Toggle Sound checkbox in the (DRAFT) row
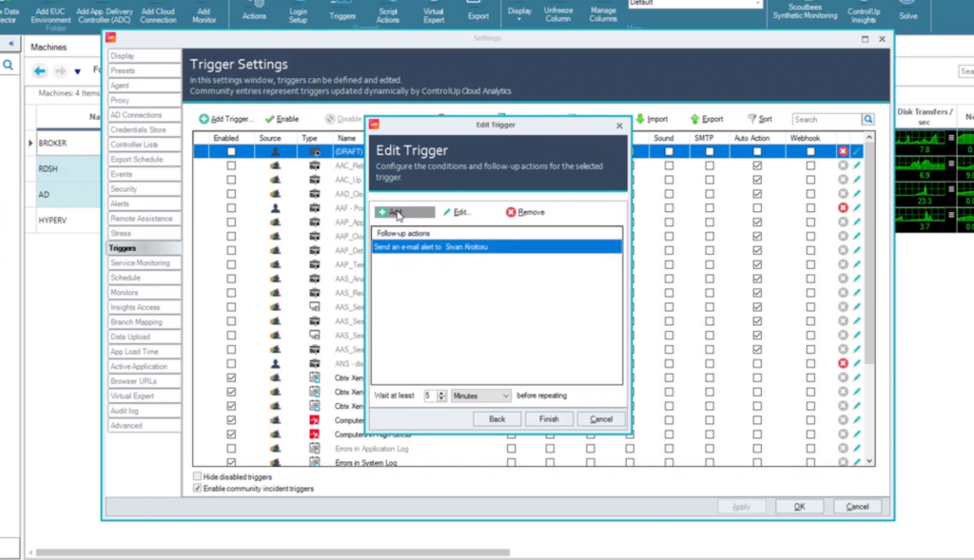 tap(669, 151)
